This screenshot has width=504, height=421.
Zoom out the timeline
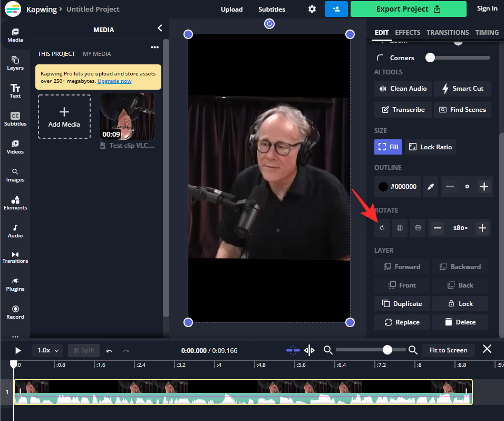[328, 350]
